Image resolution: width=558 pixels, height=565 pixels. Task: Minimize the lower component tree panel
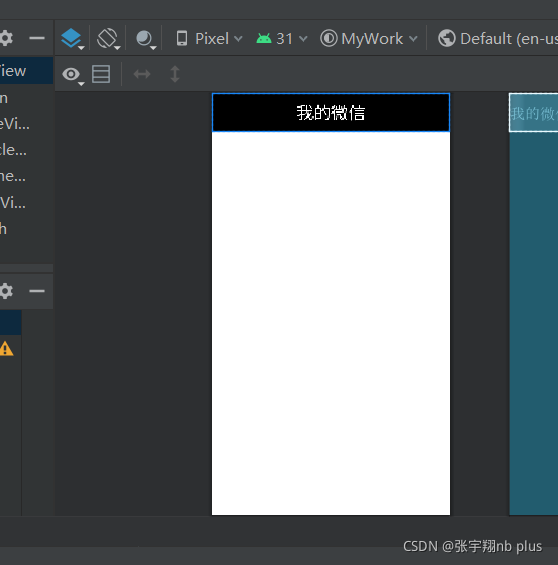[x=37, y=291]
